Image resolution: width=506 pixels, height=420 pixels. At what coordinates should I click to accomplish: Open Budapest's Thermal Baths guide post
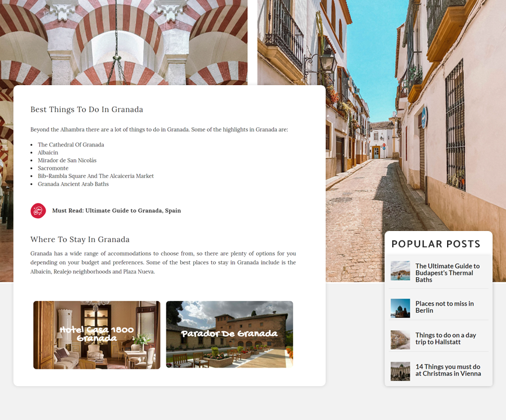[x=447, y=273]
